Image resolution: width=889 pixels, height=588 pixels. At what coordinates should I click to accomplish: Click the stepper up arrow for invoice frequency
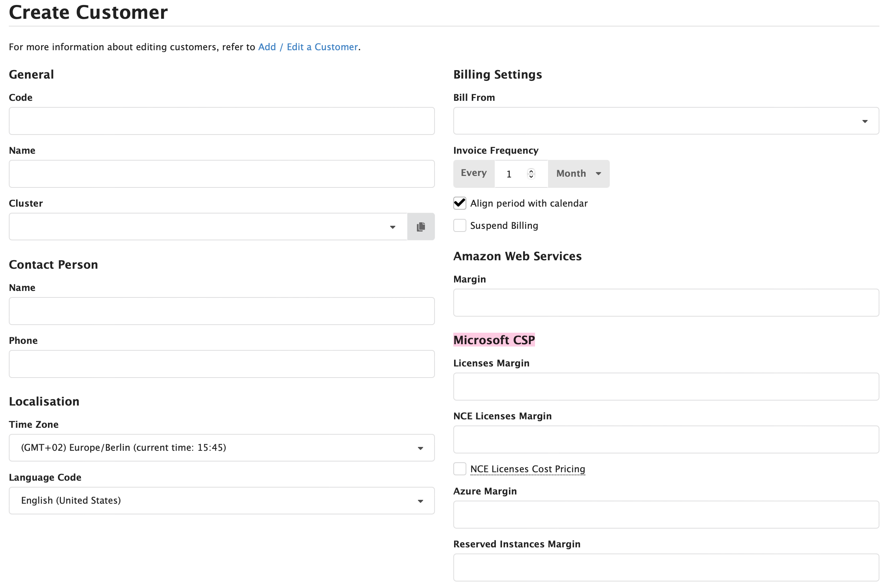[x=531, y=170]
